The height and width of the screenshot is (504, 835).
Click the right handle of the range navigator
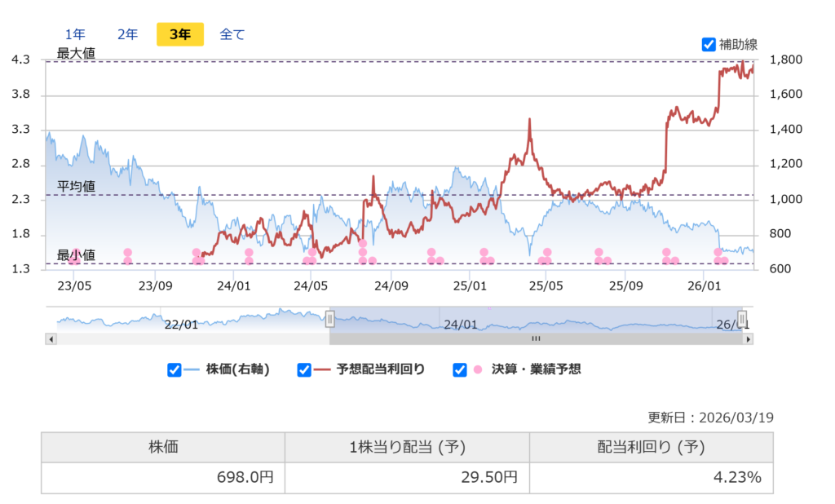pos(741,318)
